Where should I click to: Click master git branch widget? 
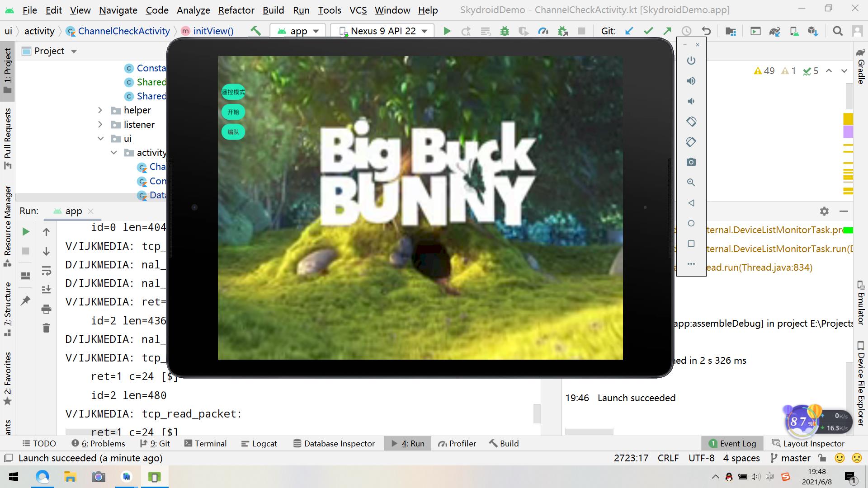click(x=790, y=458)
